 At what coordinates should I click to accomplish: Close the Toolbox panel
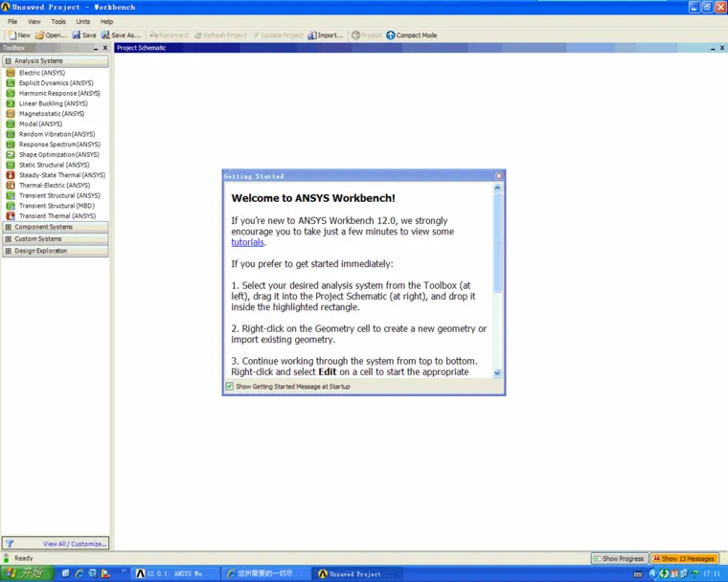click(105, 48)
